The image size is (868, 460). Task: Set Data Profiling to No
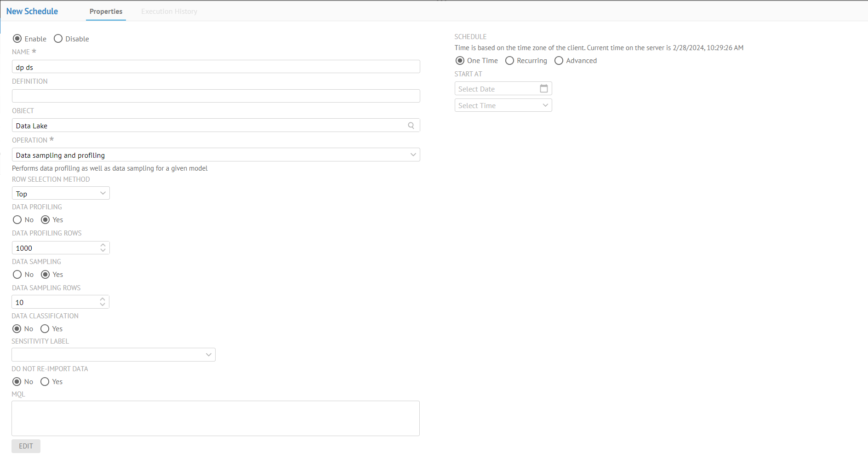tap(17, 220)
